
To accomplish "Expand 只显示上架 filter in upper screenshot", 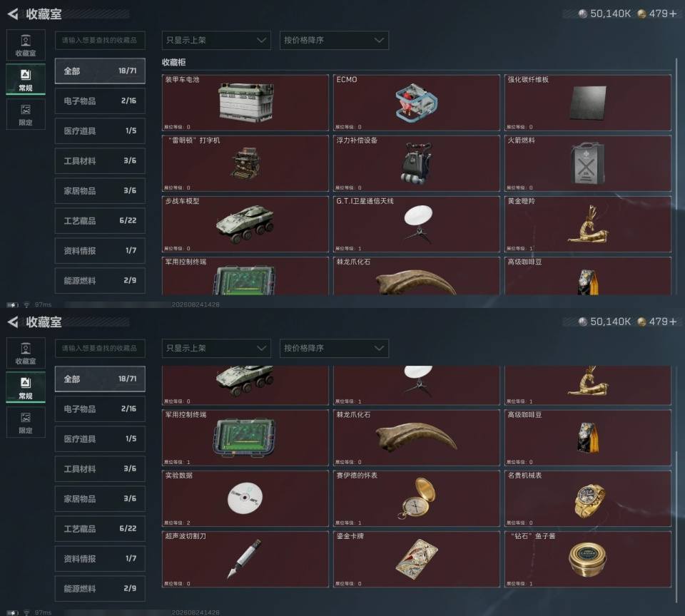I will click(216, 40).
